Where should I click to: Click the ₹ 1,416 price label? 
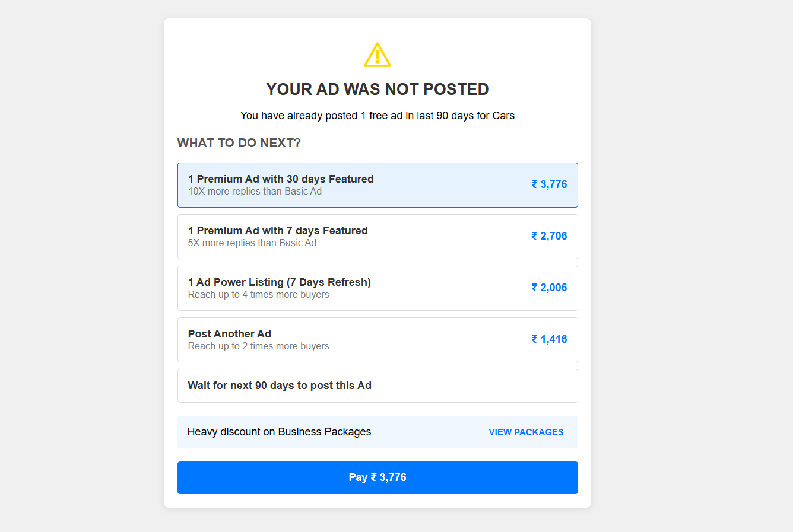pos(549,339)
